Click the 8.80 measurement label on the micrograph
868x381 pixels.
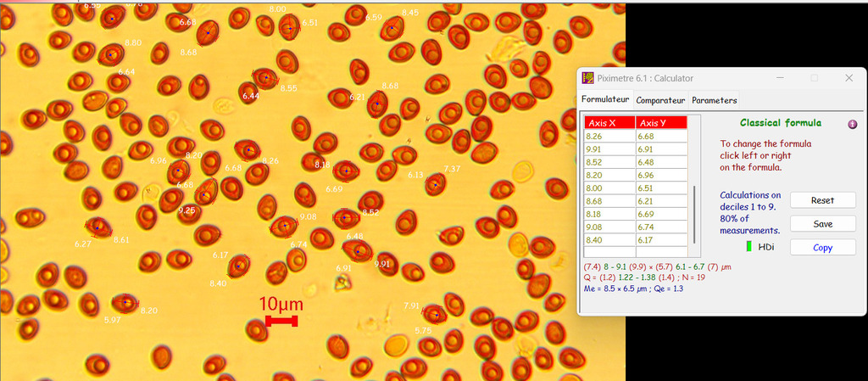pyautogui.click(x=133, y=42)
